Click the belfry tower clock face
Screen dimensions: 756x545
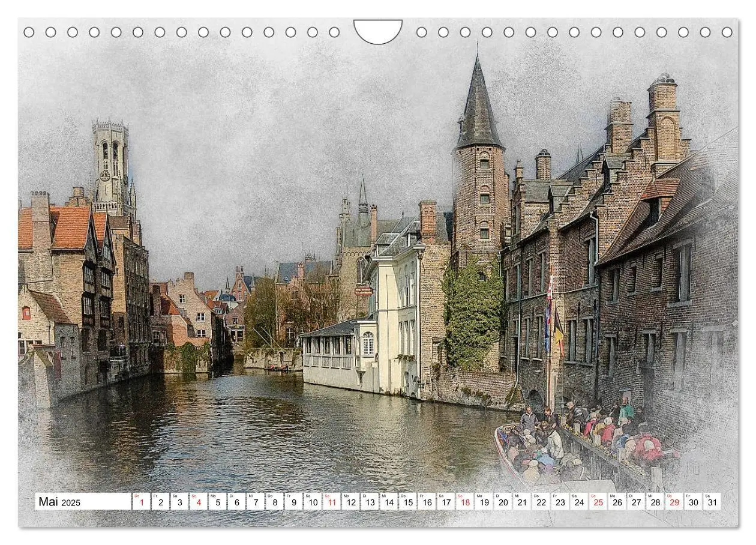[x=104, y=175]
